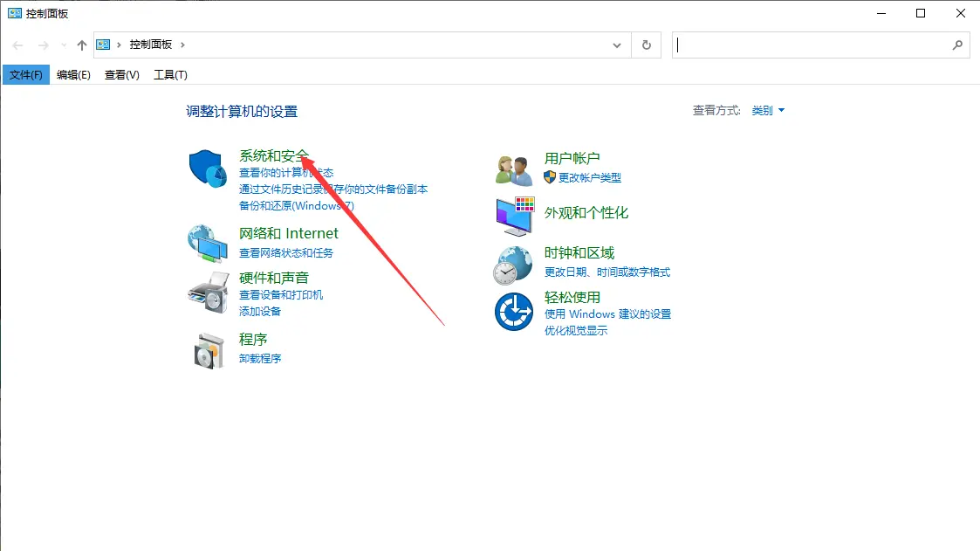Open 外观和个性化 category link
Screen dimensions: 980x551
586,213
